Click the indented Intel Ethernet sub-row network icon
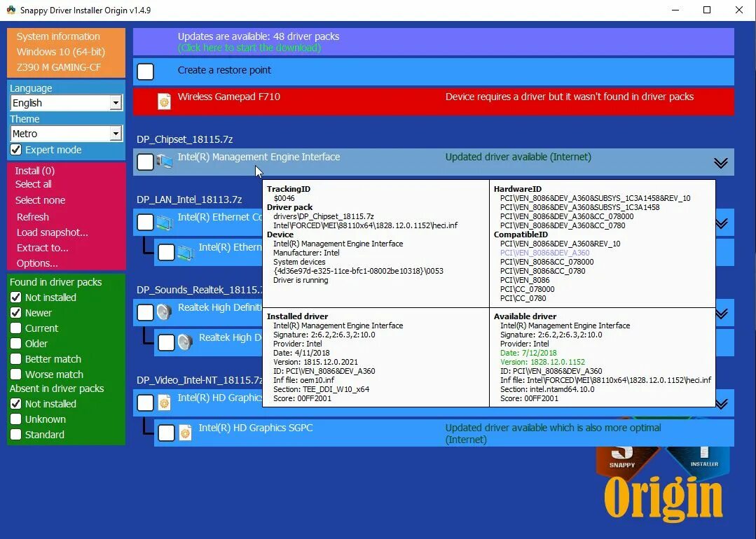Image resolution: width=756 pixels, height=539 pixels. (x=186, y=252)
